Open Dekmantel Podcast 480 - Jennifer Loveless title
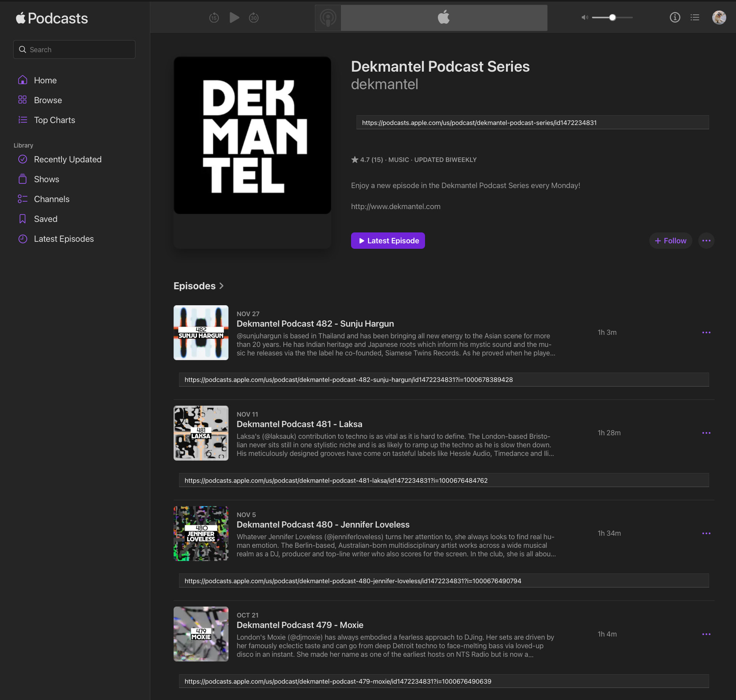This screenshot has width=736, height=700. 323,524
